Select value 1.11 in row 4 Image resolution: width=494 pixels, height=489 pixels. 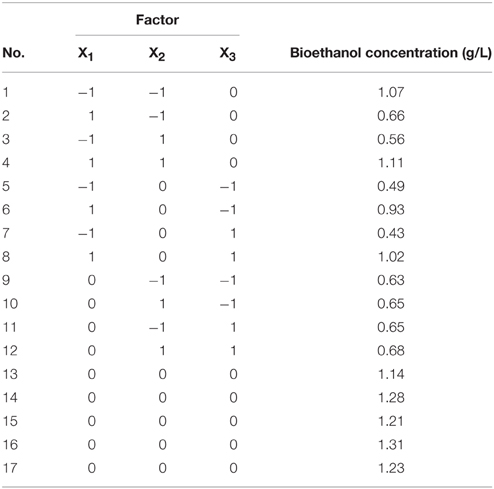(391, 163)
